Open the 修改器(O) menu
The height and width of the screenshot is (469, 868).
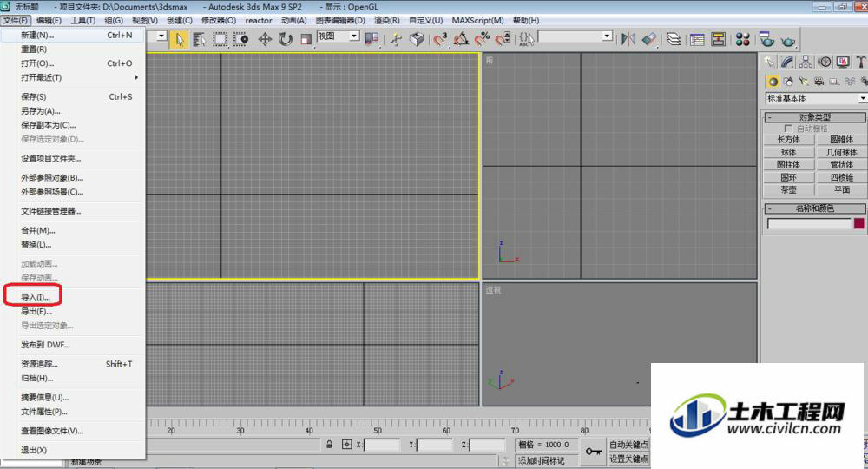click(218, 21)
